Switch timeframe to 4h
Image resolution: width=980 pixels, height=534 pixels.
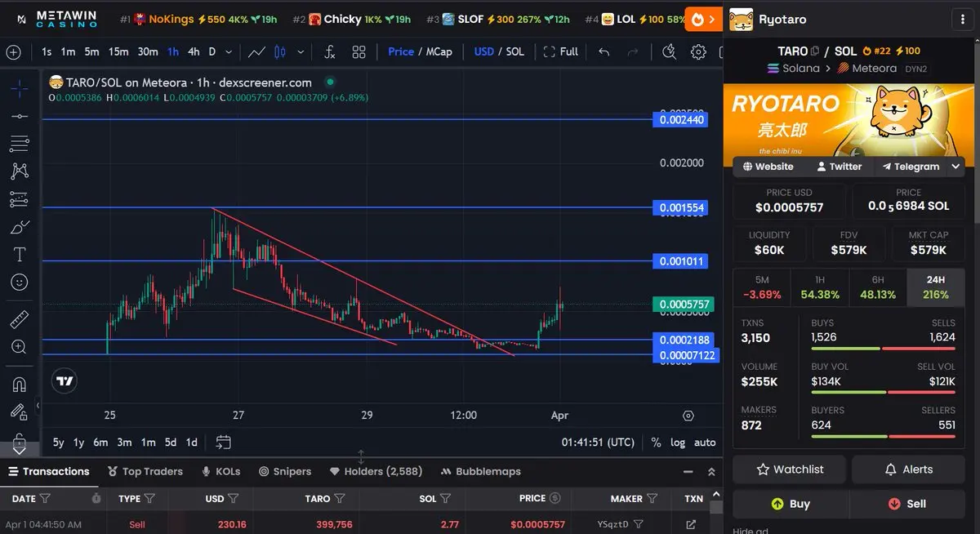click(194, 51)
